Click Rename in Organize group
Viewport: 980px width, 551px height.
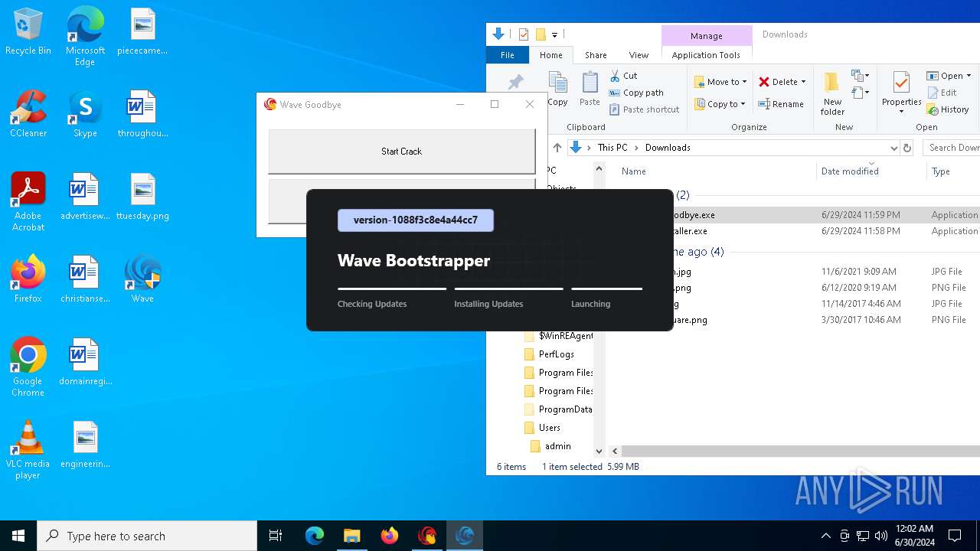pyautogui.click(x=781, y=104)
